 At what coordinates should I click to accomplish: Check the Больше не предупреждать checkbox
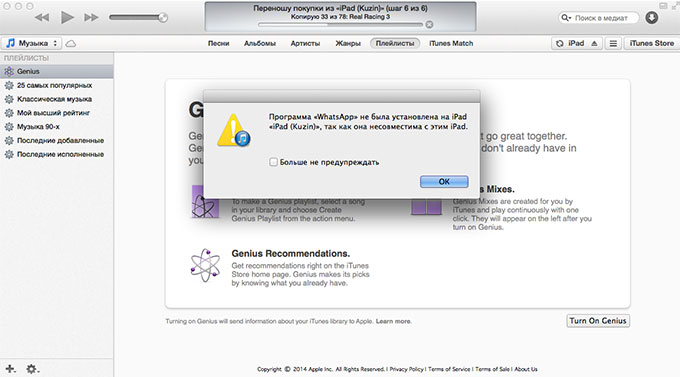point(273,162)
